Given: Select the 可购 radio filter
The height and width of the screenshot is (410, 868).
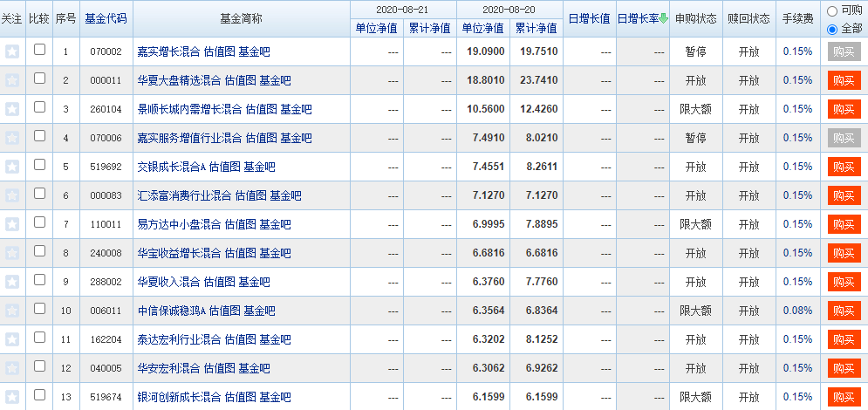Looking at the screenshot, I should click(832, 11).
